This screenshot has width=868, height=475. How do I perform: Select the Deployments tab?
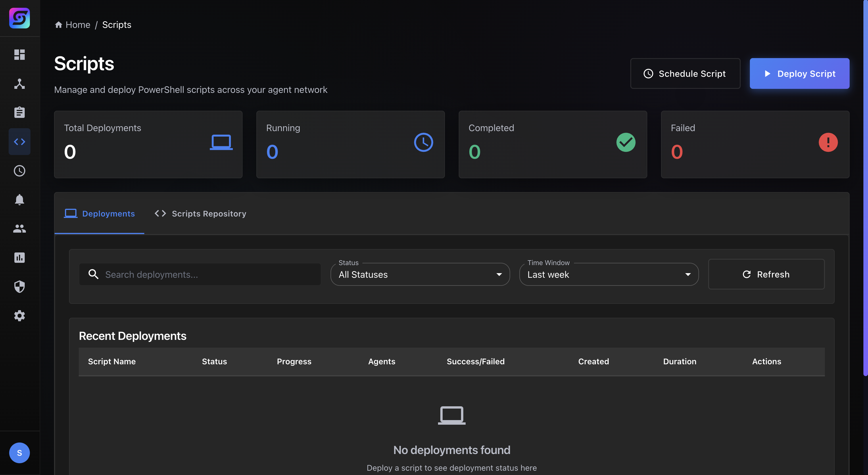pyautogui.click(x=99, y=213)
